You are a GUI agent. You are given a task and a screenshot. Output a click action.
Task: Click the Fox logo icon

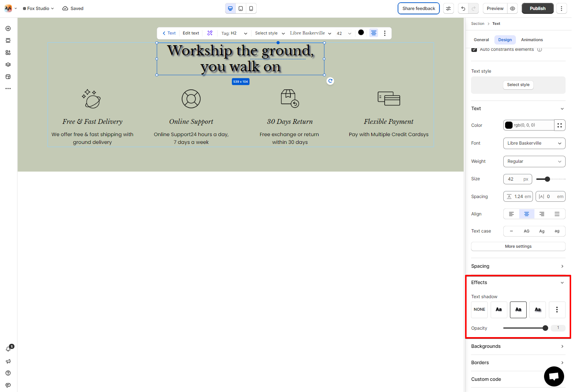(x=8, y=9)
